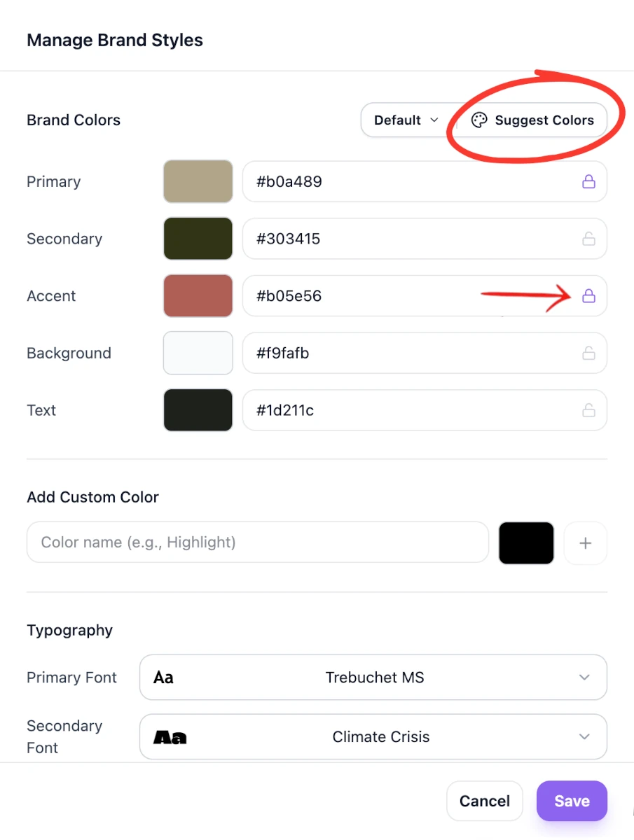Open the Primary color swatch

click(x=198, y=182)
